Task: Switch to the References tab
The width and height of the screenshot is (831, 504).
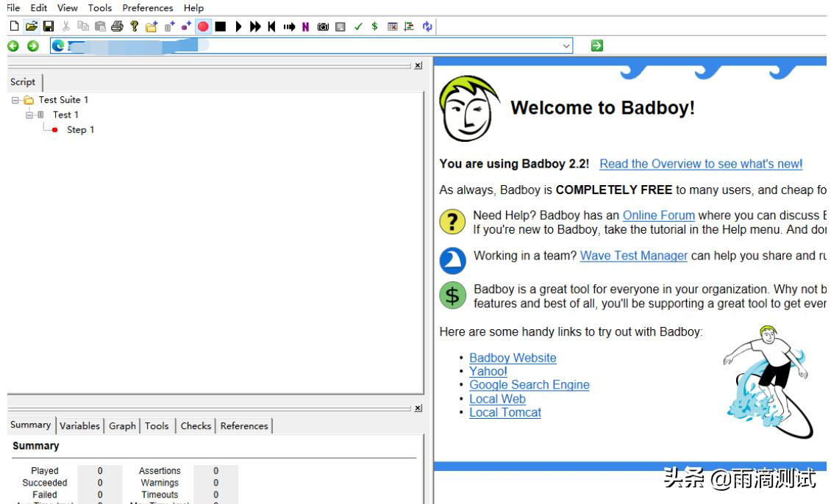Action: point(244,426)
